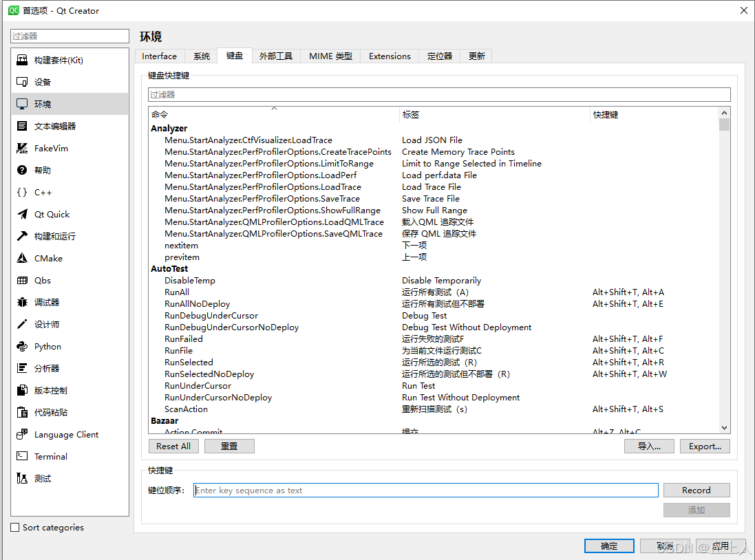Select the Analyzer group row
The width and height of the screenshot is (755, 560).
click(x=434, y=128)
